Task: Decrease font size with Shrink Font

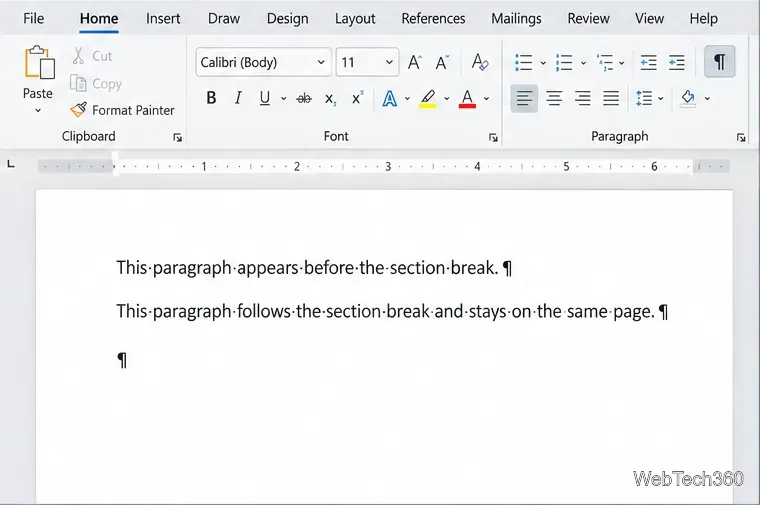Action: click(442, 63)
